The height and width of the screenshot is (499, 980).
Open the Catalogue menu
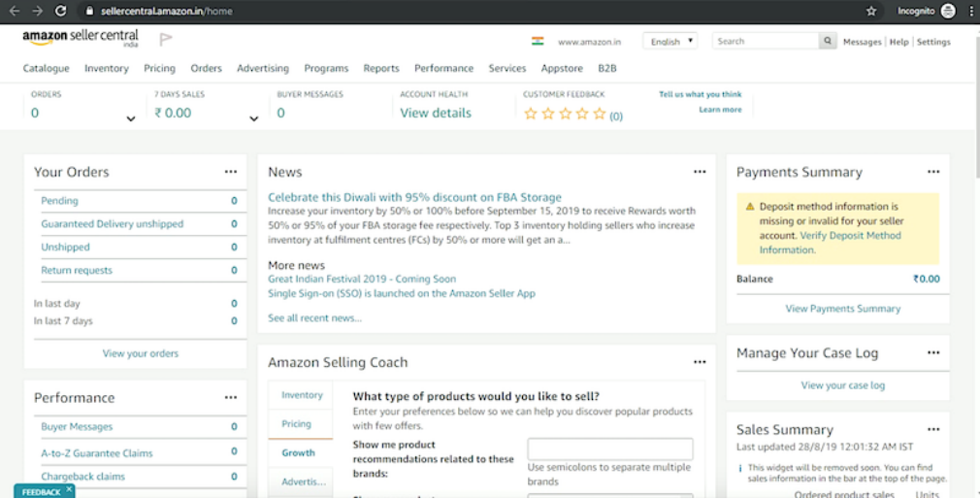tap(47, 68)
